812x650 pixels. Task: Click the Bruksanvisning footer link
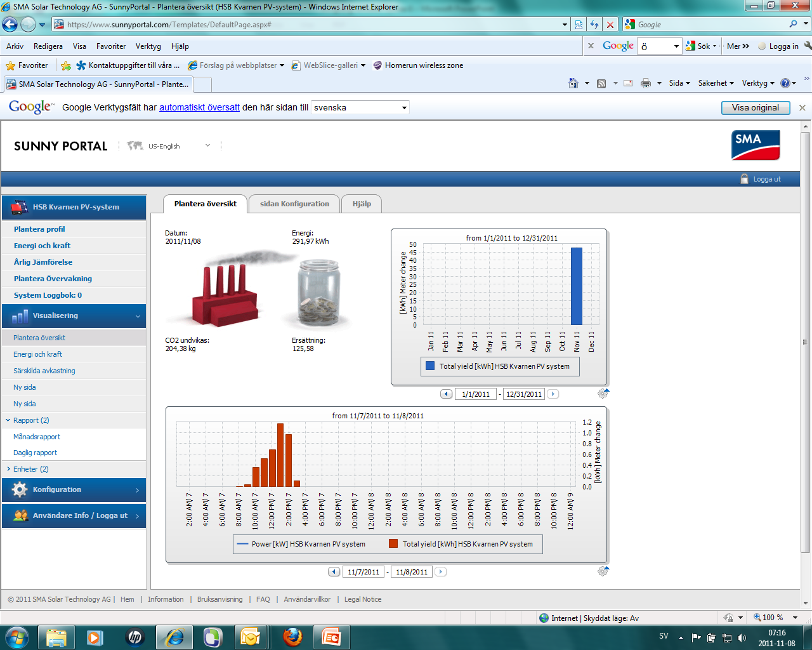219,599
